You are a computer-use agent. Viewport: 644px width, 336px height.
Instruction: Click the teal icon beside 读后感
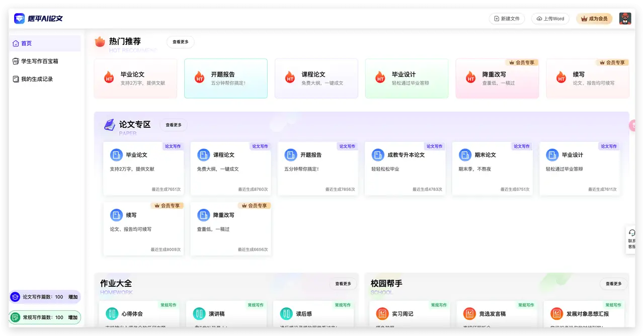click(x=286, y=314)
